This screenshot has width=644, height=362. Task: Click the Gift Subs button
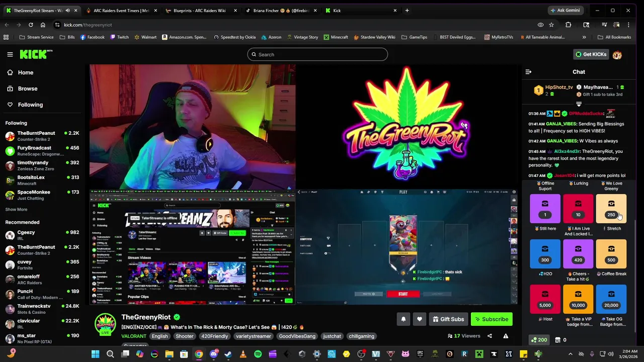click(448, 319)
